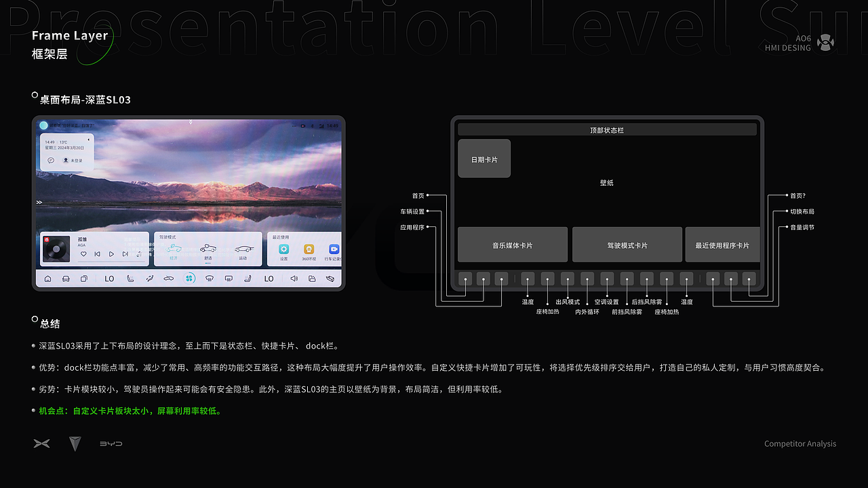Image resolution: width=868 pixels, height=488 pixels.
Task: Click the 壁纸 label in wireframe
Action: tap(607, 183)
